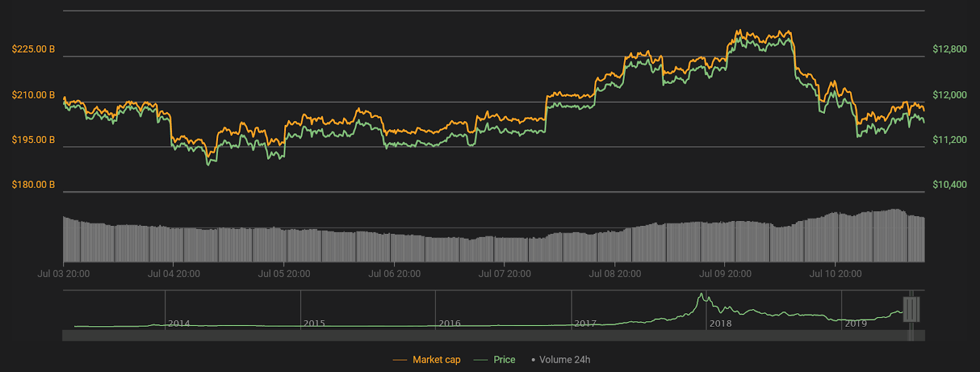This screenshot has width=980, height=372.
Task: Toggle the Price legend series
Action: 495,360
